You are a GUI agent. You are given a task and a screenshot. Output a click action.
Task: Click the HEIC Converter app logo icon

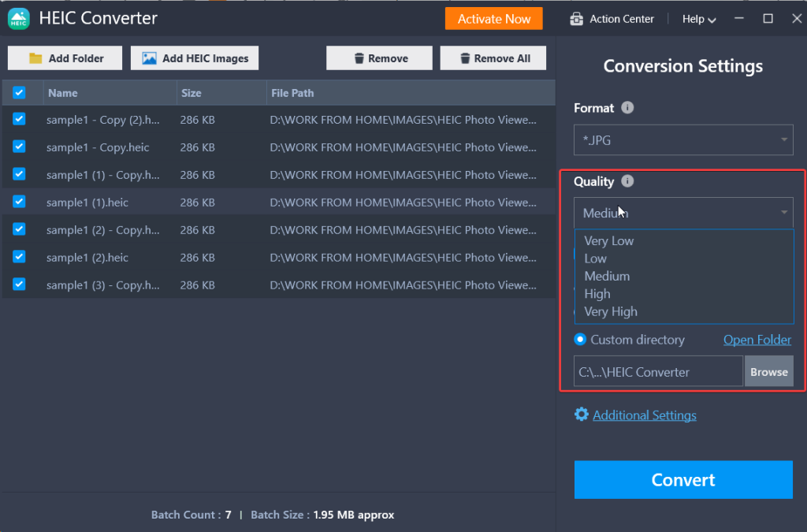coord(19,19)
